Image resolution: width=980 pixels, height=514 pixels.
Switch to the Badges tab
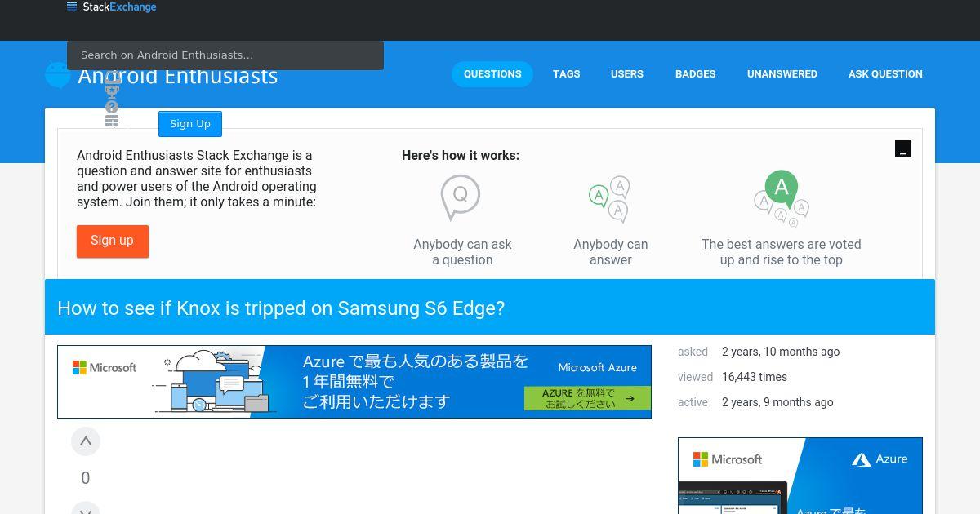point(696,74)
